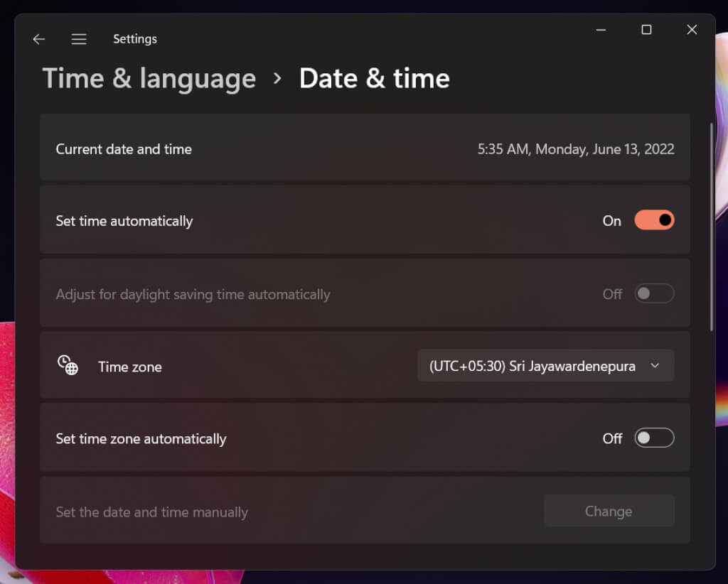The height and width of the screenshot is (584, 728).
Task: Click the Set time zone automatically label
Action: tap(141, 439)
